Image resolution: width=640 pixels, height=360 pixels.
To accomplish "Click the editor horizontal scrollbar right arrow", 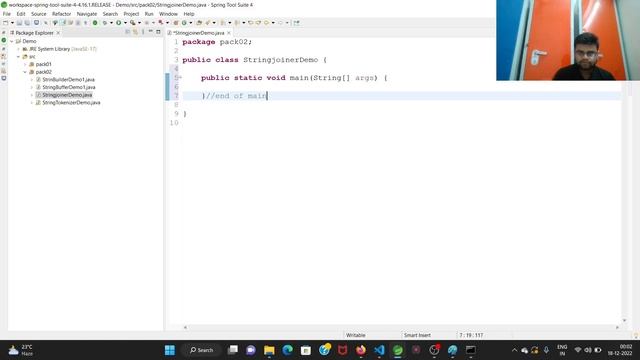I will [x=617, y=327].
